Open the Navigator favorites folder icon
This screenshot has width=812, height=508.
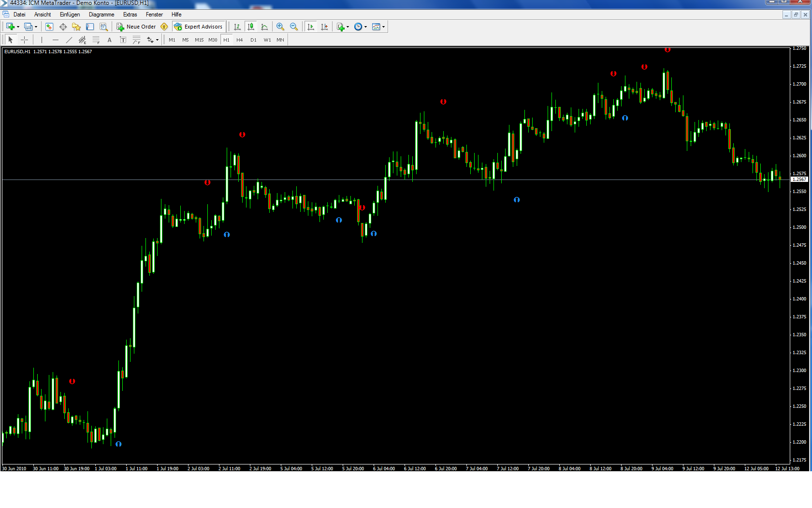point(76,27)
